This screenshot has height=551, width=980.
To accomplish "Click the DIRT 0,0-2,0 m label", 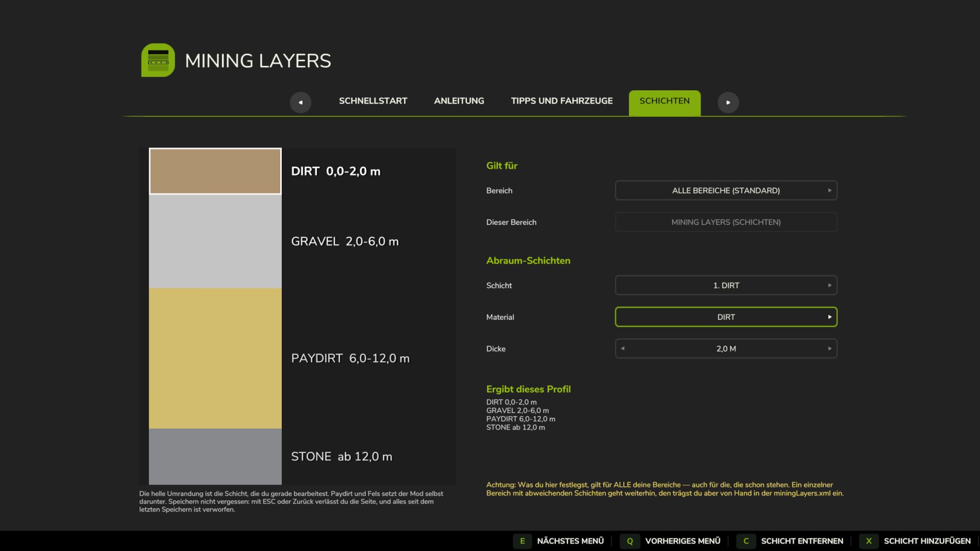I will [x=335, y=171].
